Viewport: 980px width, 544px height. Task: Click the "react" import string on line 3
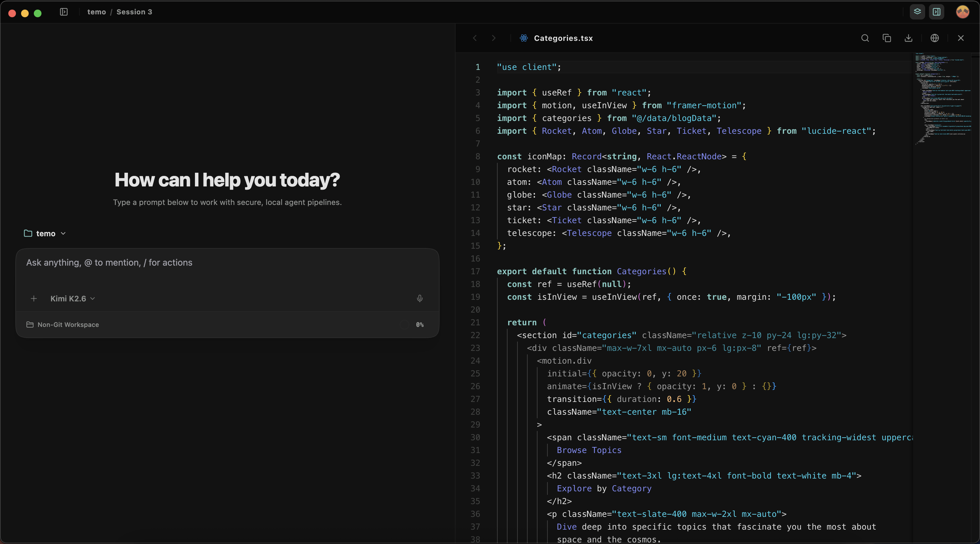(x=629, y=93)
